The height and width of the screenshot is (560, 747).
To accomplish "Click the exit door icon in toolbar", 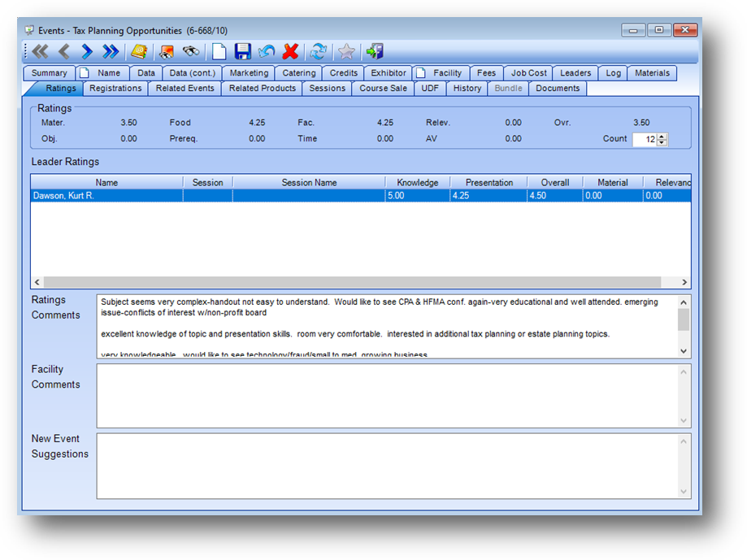I will pos(375,51).
